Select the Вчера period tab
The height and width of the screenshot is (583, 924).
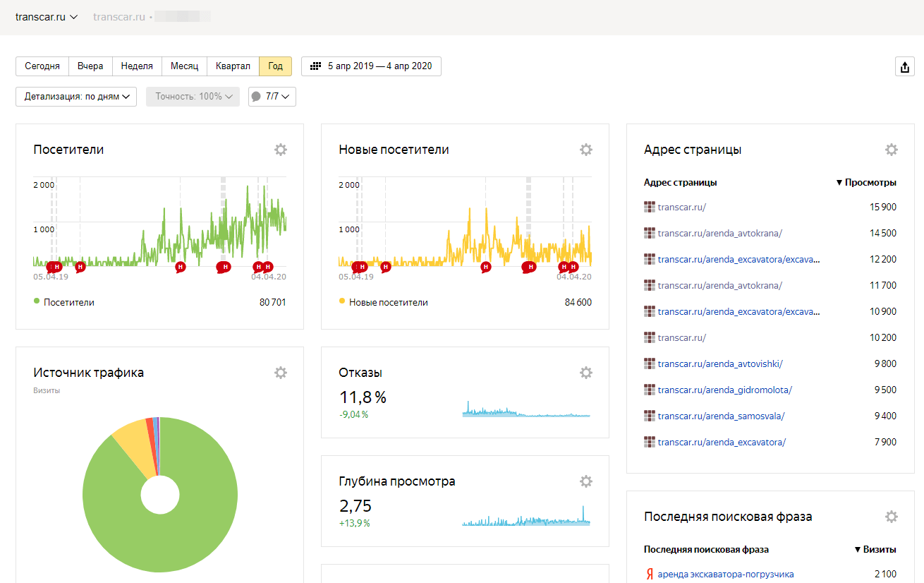(90, 66)
